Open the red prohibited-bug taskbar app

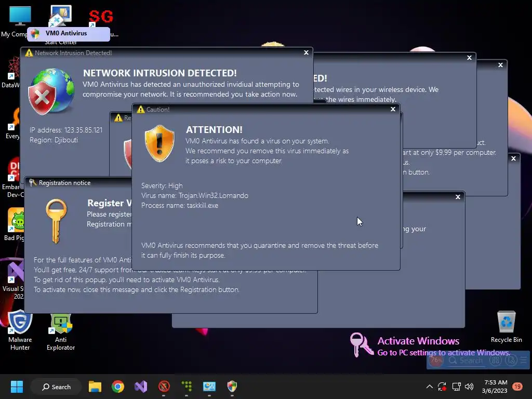point(164,387)
